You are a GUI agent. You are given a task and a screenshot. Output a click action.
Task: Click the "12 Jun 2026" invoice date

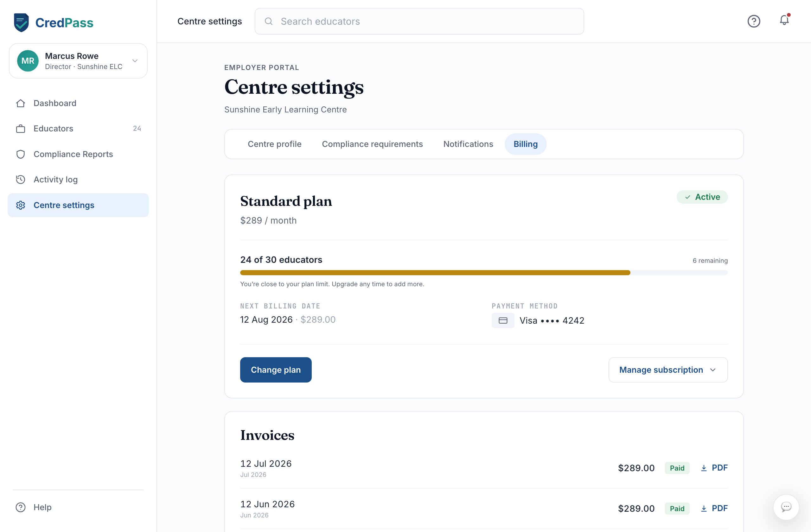(x=267, y=504)
